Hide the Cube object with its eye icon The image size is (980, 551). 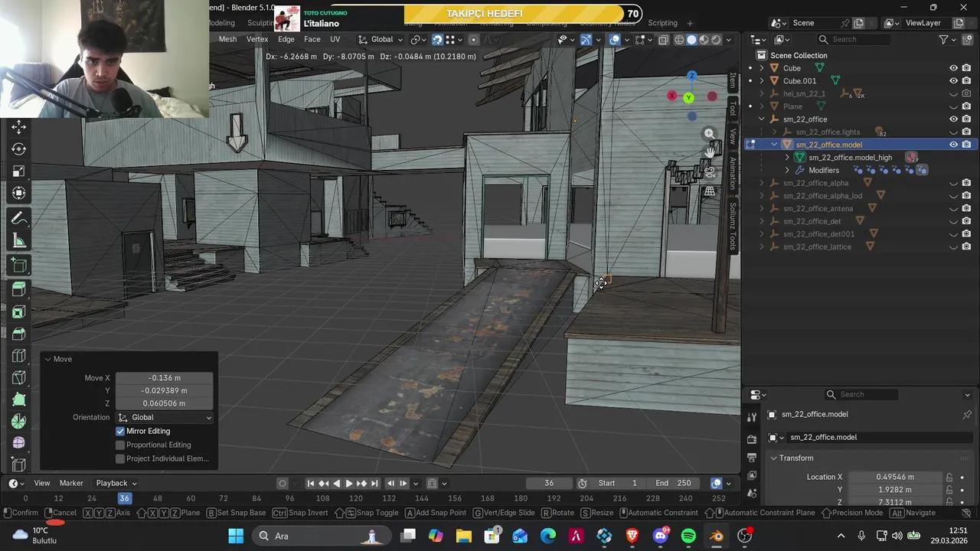(954, 68)
